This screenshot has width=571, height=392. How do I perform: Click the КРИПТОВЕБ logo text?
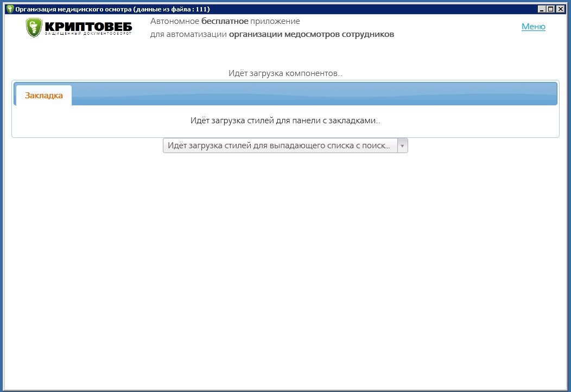pyautogui.click(x=88, y=27)
